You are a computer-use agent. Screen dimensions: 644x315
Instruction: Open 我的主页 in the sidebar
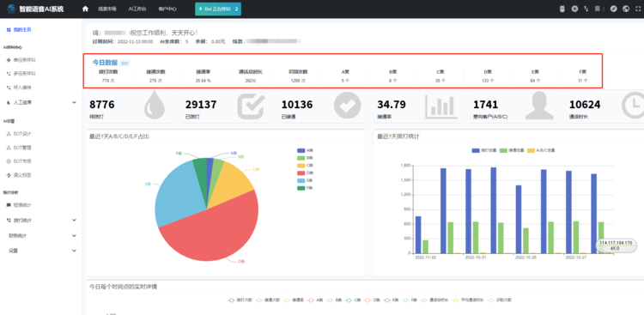pos(19,29)
